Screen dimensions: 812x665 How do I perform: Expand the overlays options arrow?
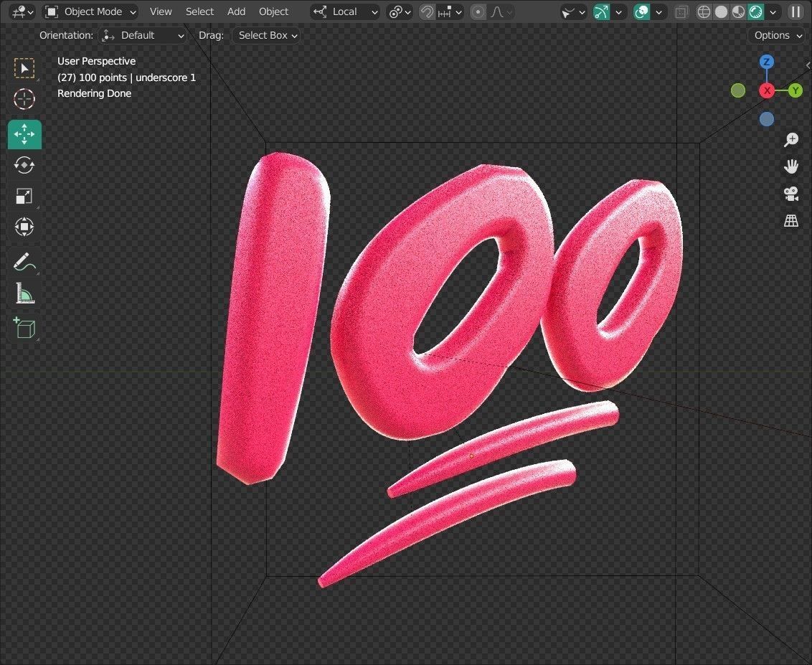click(658, 12)
